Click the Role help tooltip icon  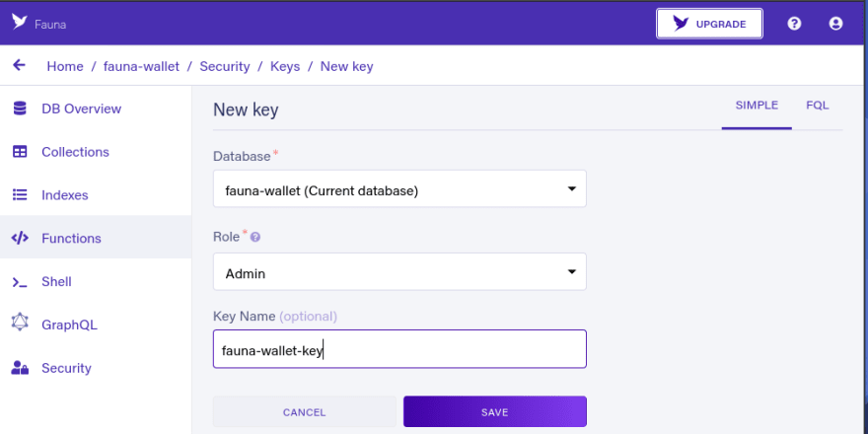255,237
